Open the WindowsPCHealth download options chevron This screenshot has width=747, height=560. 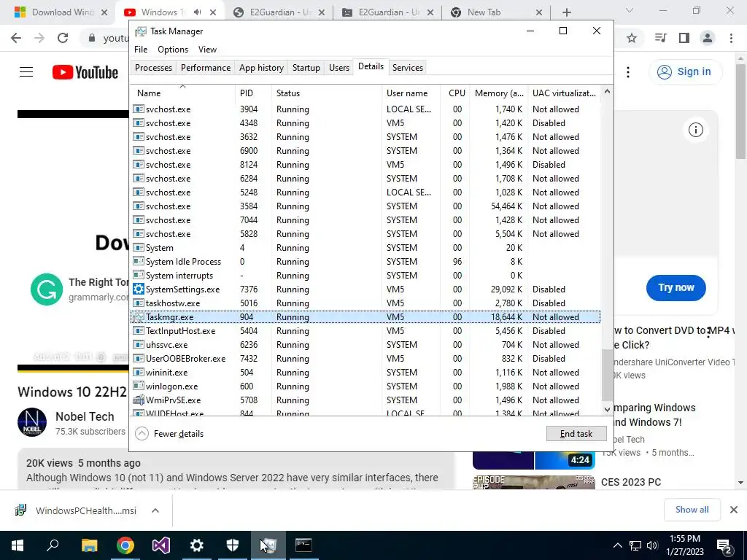coord(155,510)
